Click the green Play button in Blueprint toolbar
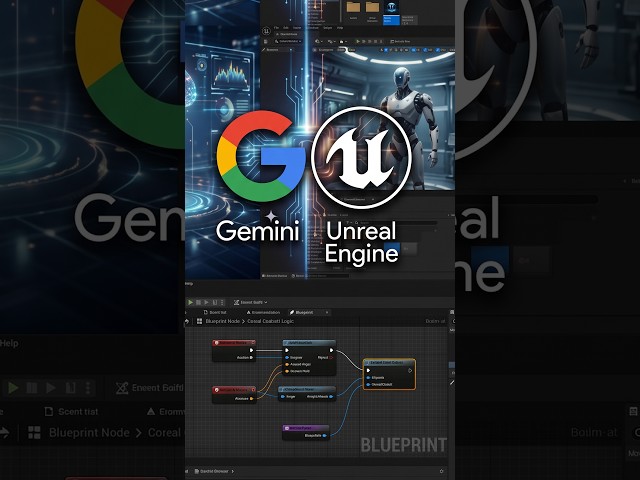The height and width of the screenshot is (480, 640). coord(190,302)
